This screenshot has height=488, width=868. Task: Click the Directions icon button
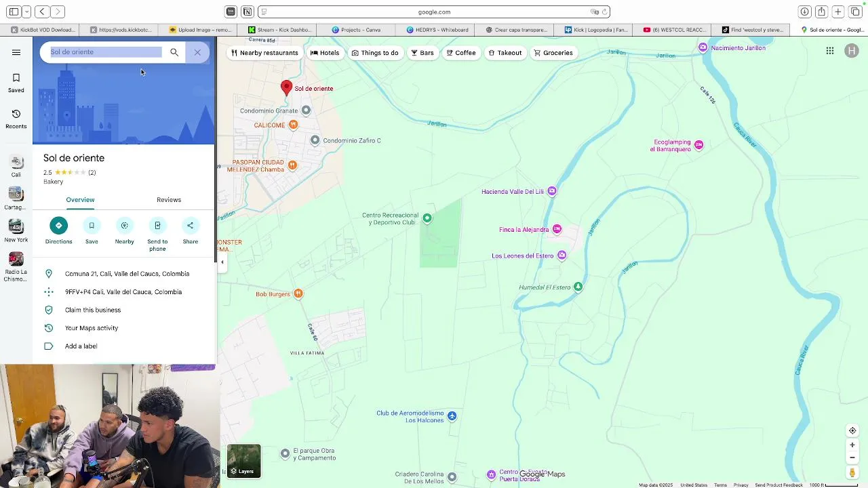click(x=58, y=226)
